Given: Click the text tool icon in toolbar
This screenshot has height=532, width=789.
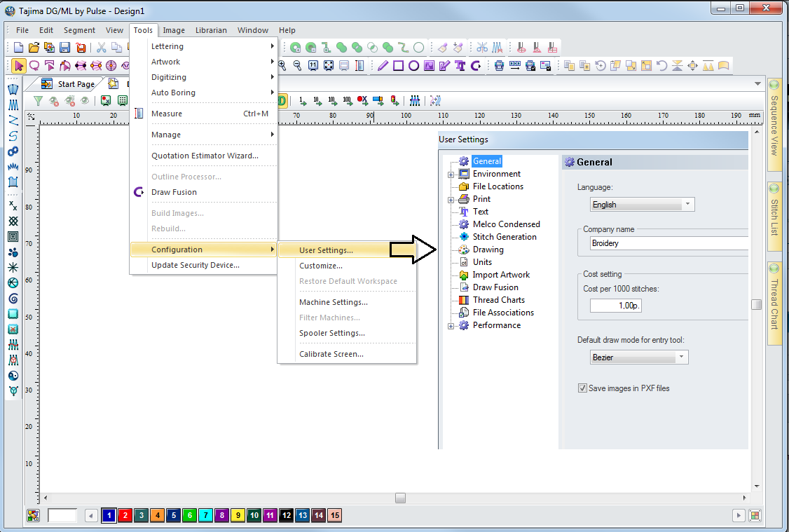Looking at the screenshot, I should coord(460,66).
